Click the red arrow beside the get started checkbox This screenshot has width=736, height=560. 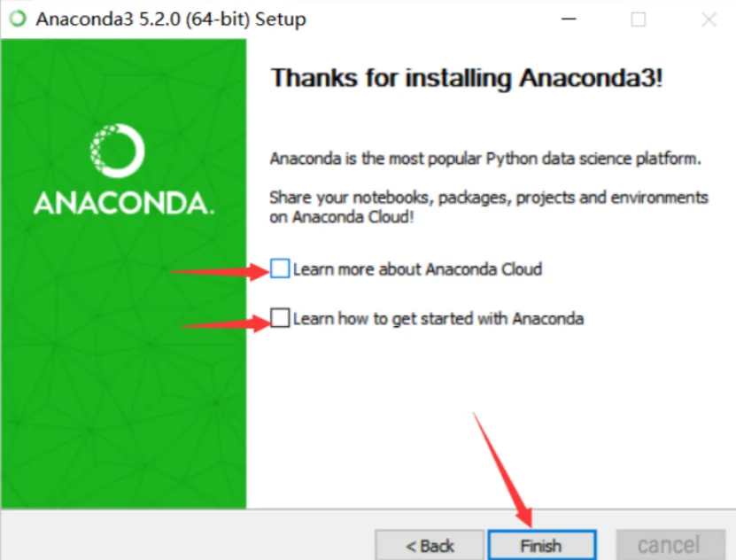point(226,323)
